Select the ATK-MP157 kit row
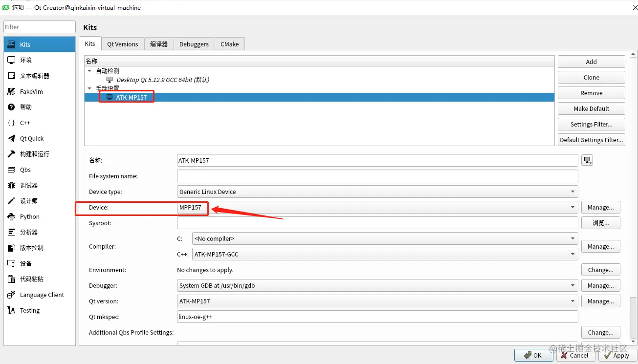Viewport: 638px width, 364px height. (320, 97)
